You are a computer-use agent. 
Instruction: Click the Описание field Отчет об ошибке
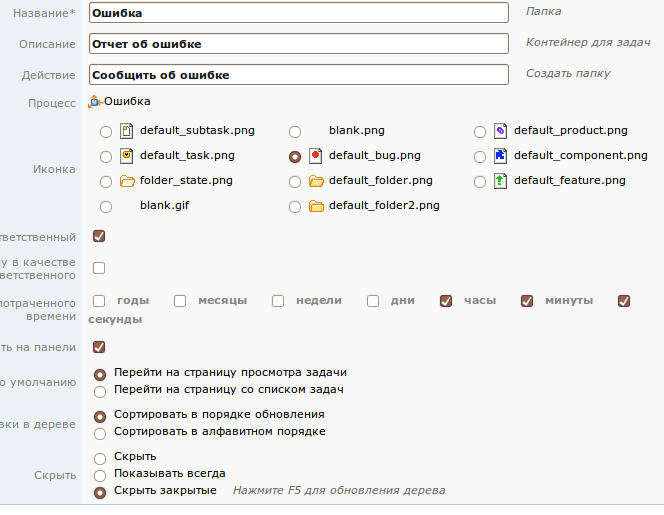(299, 44)
